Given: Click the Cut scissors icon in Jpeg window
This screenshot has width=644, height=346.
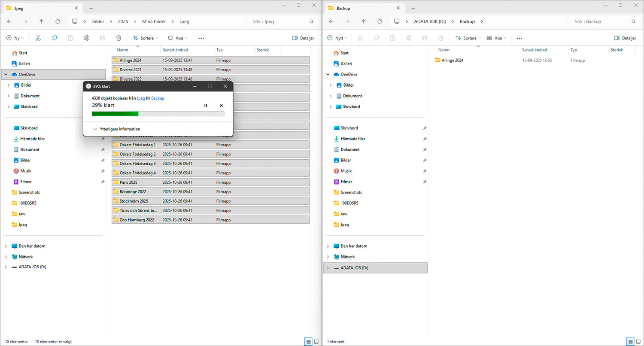Looking at the screenshot, I should coord(38,38).
